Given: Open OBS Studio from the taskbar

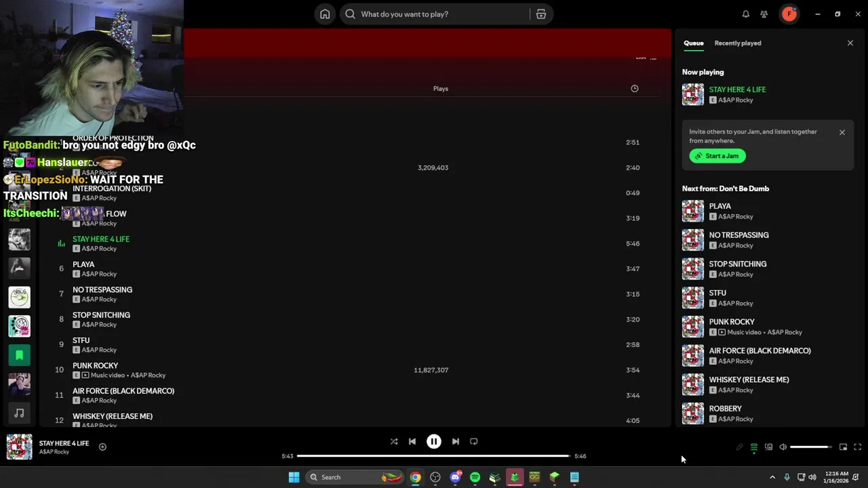Looking at the screenshot, I should 435,477.
